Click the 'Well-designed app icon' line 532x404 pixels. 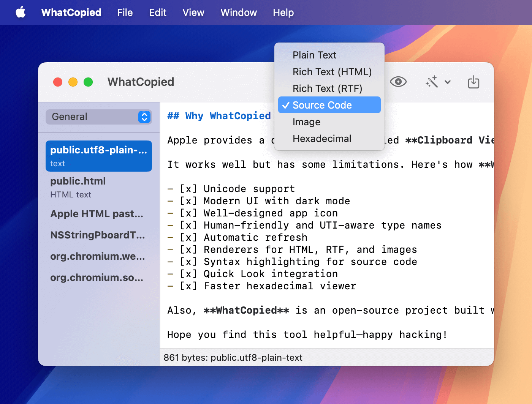point(253,213)
